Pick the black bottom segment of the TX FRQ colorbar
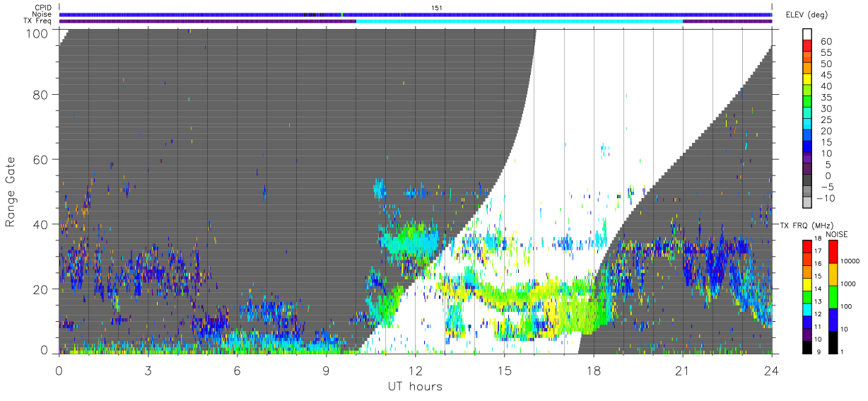The height and width of the screenshot is (401, 868). point(808,347)
